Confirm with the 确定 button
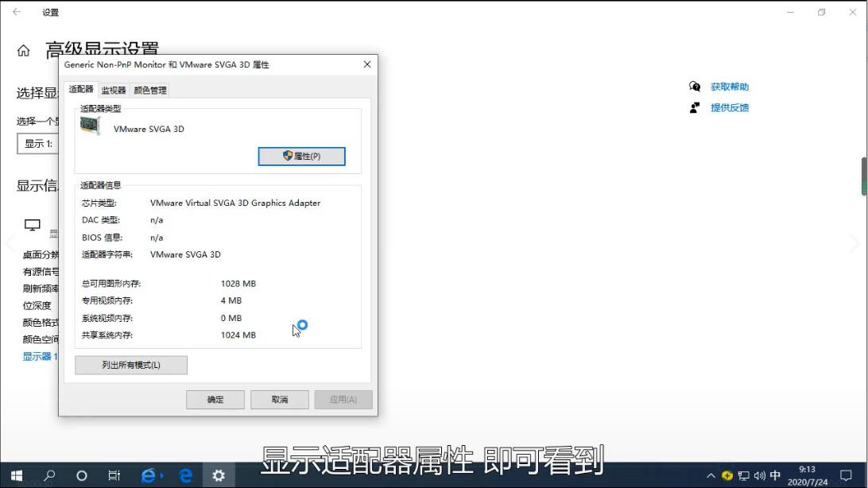The image size is (868, 488). pyautogui.click(x=215, y=400)
